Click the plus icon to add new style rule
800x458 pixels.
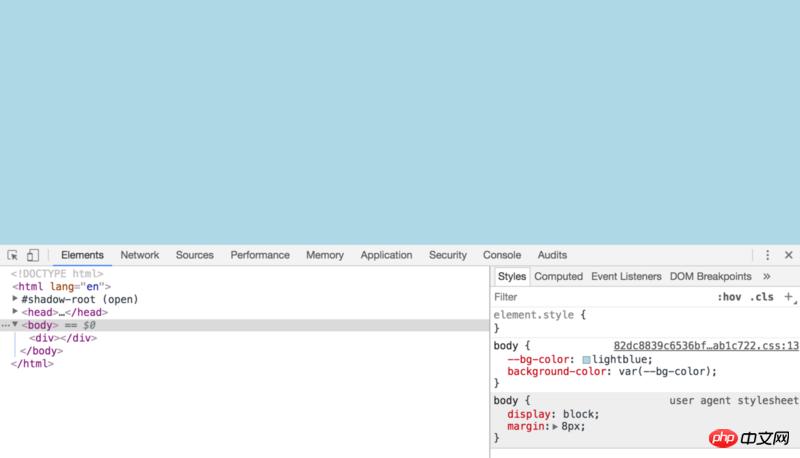coord(788,297)
